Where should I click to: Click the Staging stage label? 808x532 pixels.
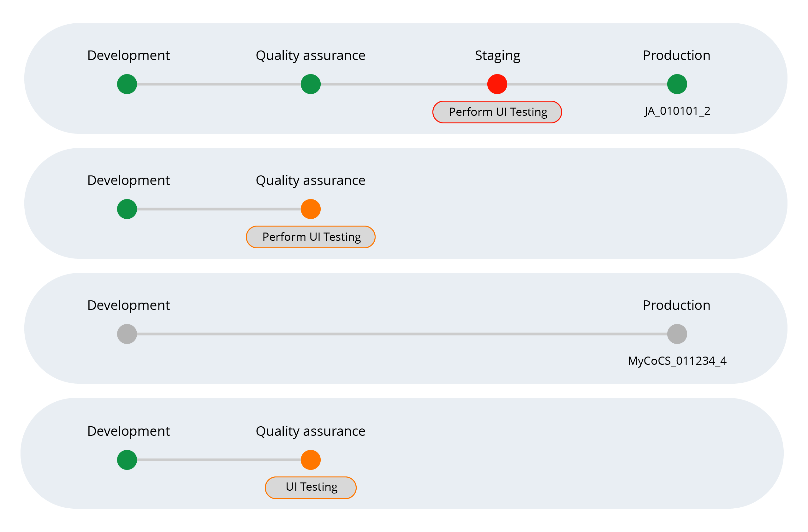pyautogui.click(x=497, y=55)
